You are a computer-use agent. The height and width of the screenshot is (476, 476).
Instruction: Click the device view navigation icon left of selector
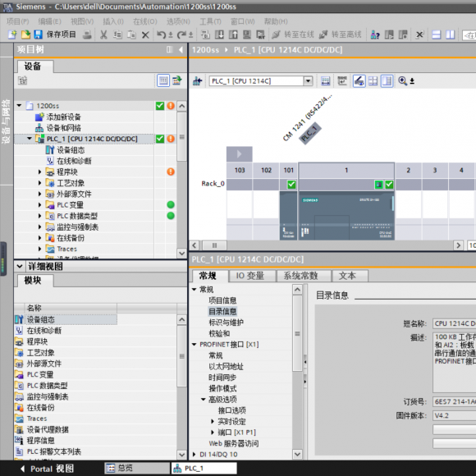point(198,81)
